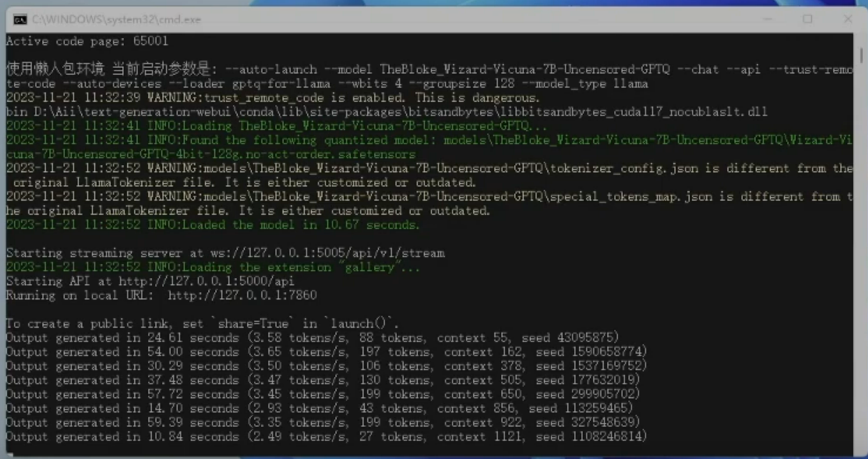This screenshot has width=868, height=459.
Task: Click the local URL http://127.0.0.1:7860
Action: (242, 295)
